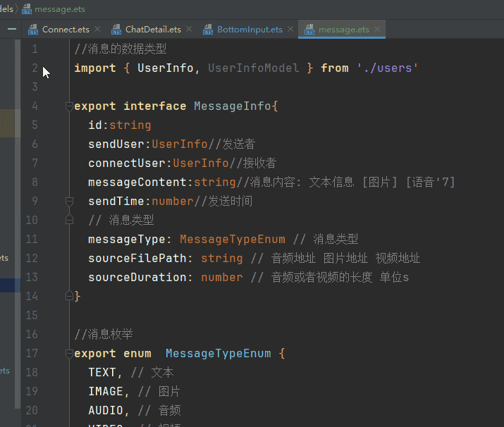Click the ChatDetail.ets tab file icon
Screen dimensions: 504x427
(x=116, y=30)
